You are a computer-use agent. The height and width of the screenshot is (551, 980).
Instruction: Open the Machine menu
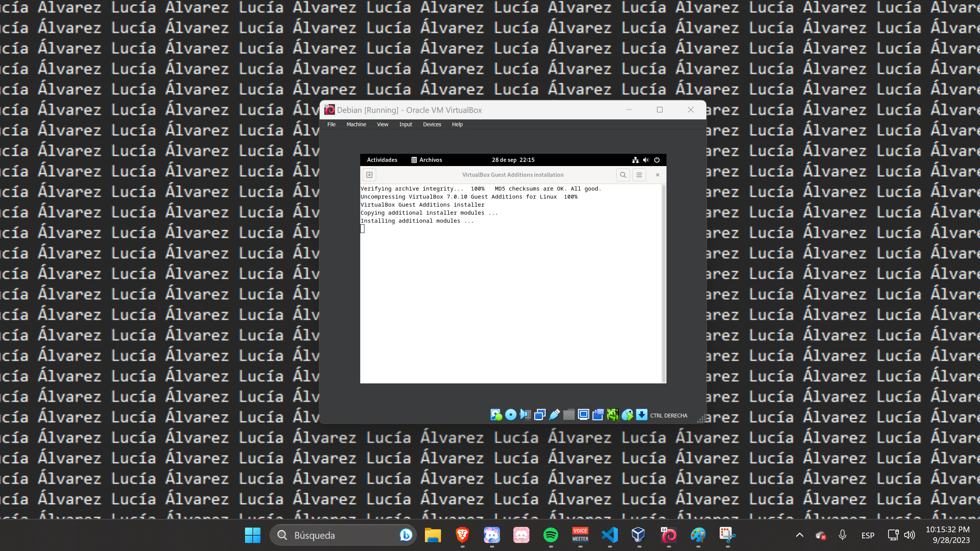356,124
